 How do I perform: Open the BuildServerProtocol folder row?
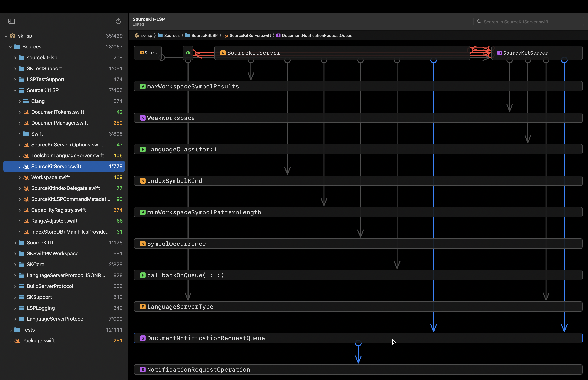coord(64,286)
